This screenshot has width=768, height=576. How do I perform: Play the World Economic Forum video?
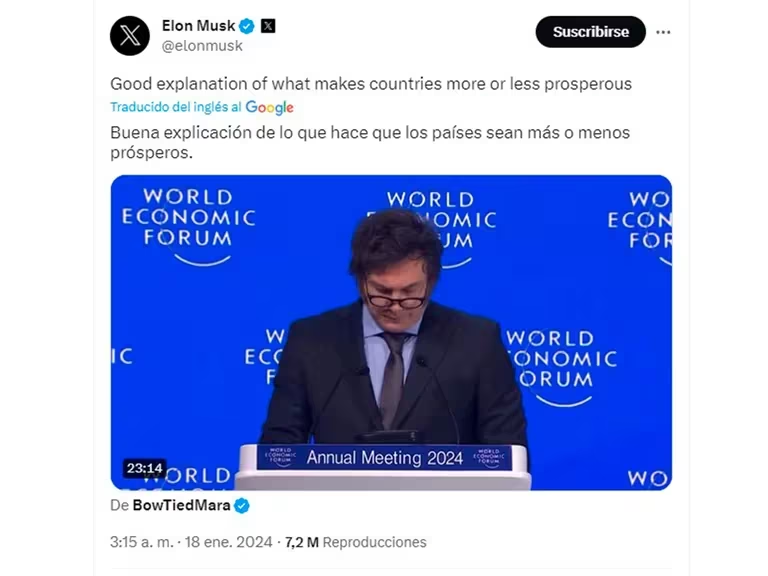(391, 333)
